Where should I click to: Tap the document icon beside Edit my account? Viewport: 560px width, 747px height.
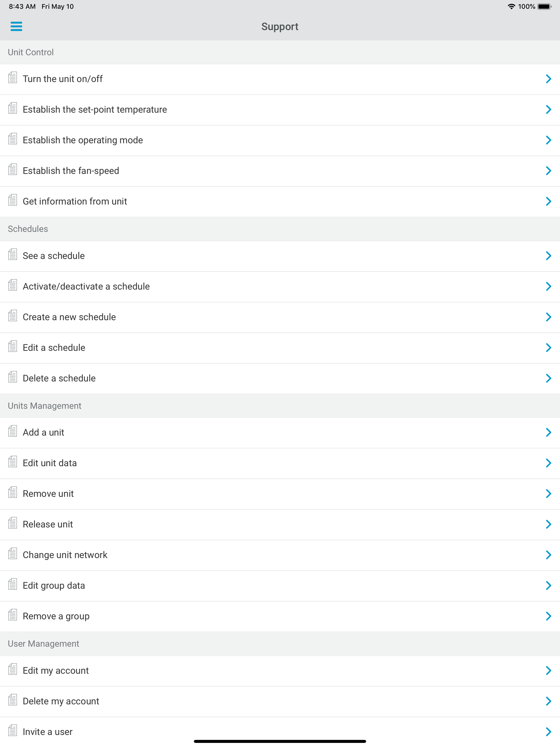[x=13, y=669]
